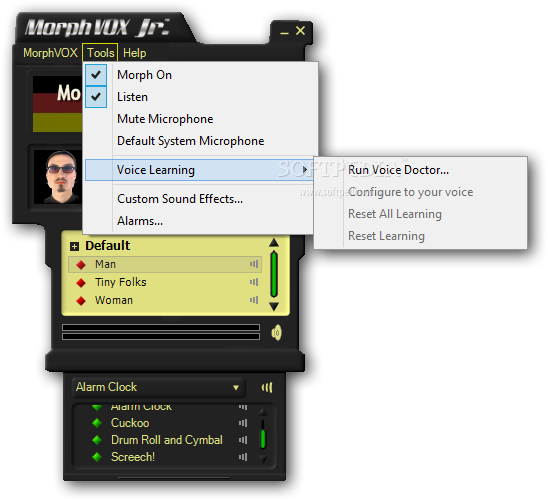Expand the Voice Learning submenu

199,170
